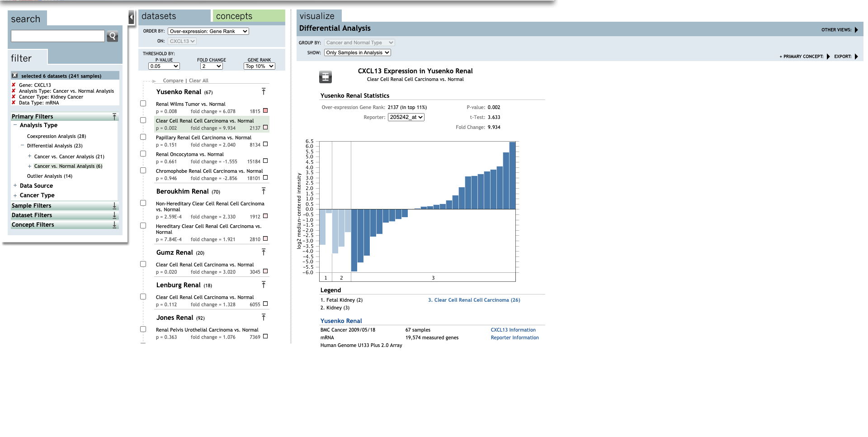Expand the Sample Filters section
Screen dimensions: 868x437
[x=114, y=206]
